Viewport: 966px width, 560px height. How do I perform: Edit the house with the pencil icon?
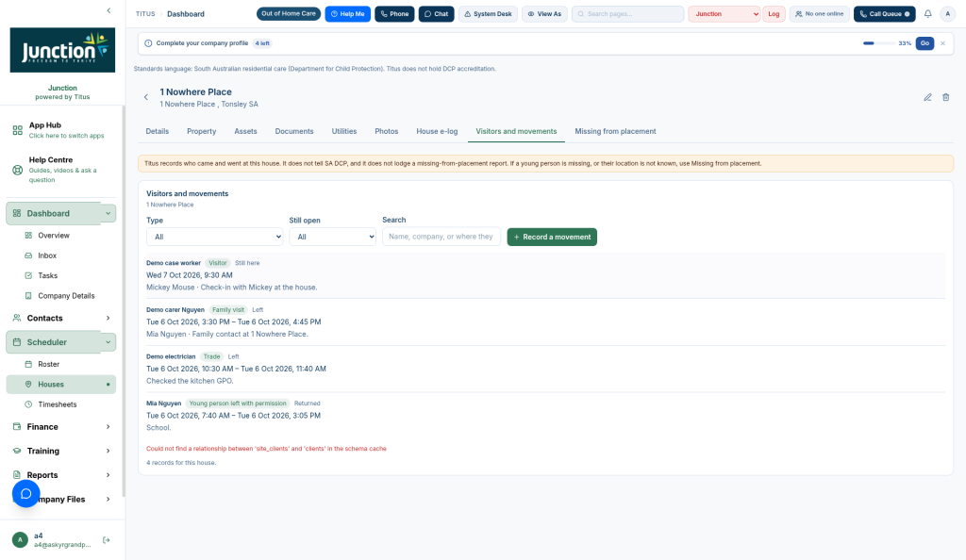coord(927,97)
